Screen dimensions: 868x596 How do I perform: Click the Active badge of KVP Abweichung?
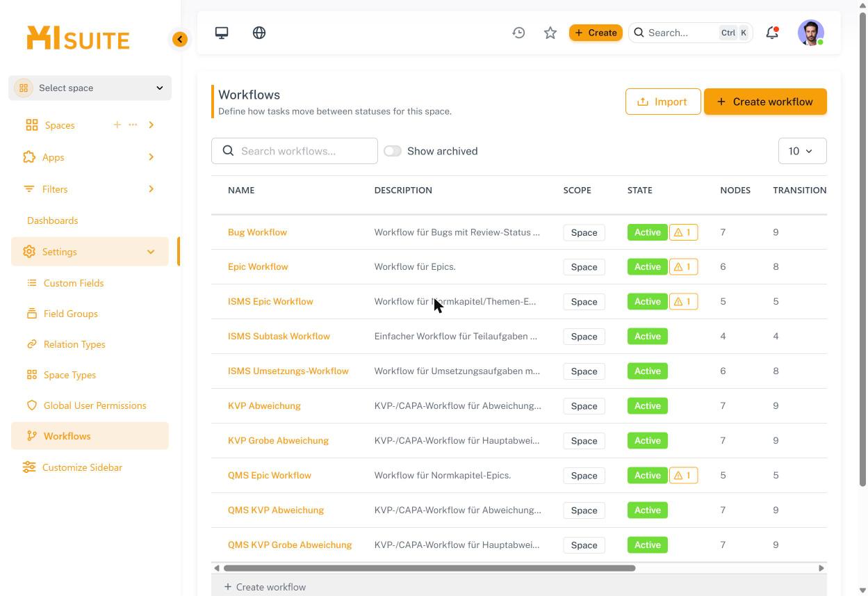pyautogui.click(x=648, y=406)
